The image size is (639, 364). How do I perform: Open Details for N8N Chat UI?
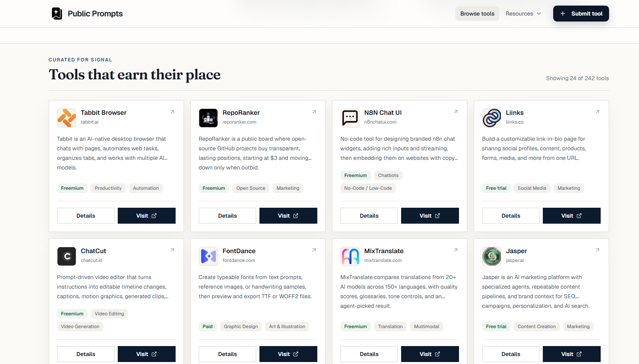point(369,216)
